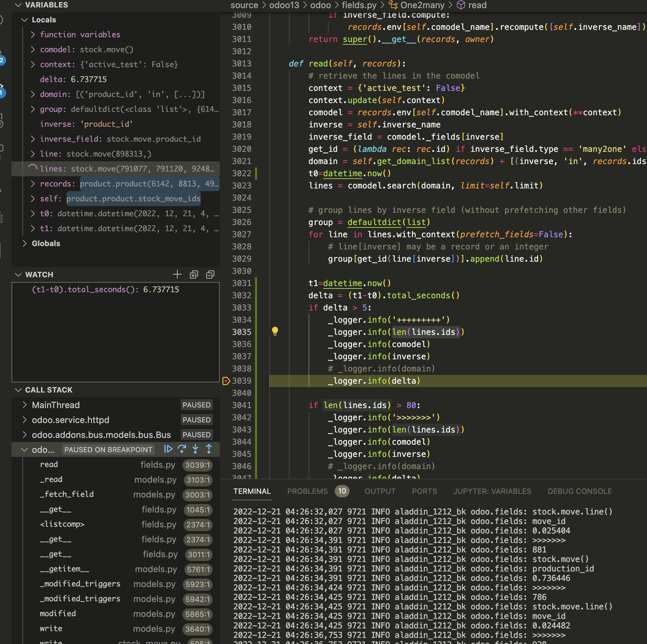Image resolution: width=647 pixels, height=644 pixels.
Task: Expand the MainThread entry in Call Stack
Action: click(25, 405)
